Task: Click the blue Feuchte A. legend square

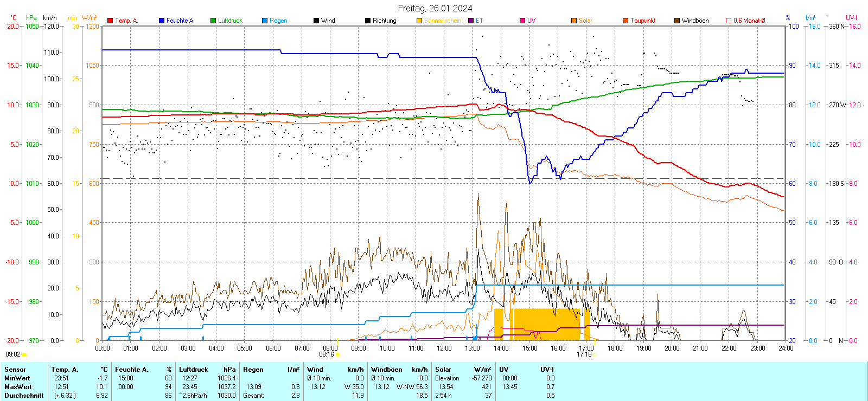Action: [162, 21]
